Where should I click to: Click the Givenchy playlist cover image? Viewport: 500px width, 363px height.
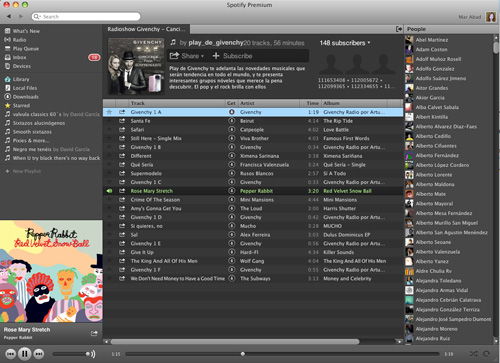(x=136, y=66)
